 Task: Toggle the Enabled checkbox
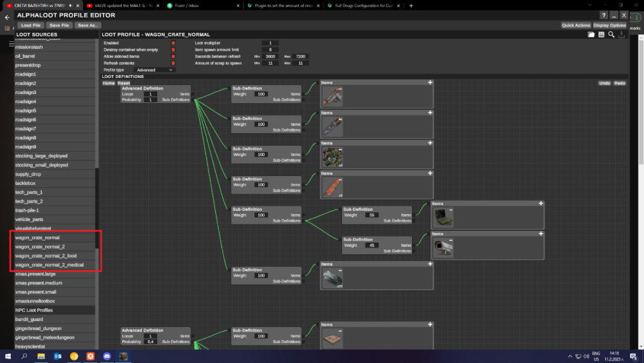pyautogui.click(x=173, y=43)
